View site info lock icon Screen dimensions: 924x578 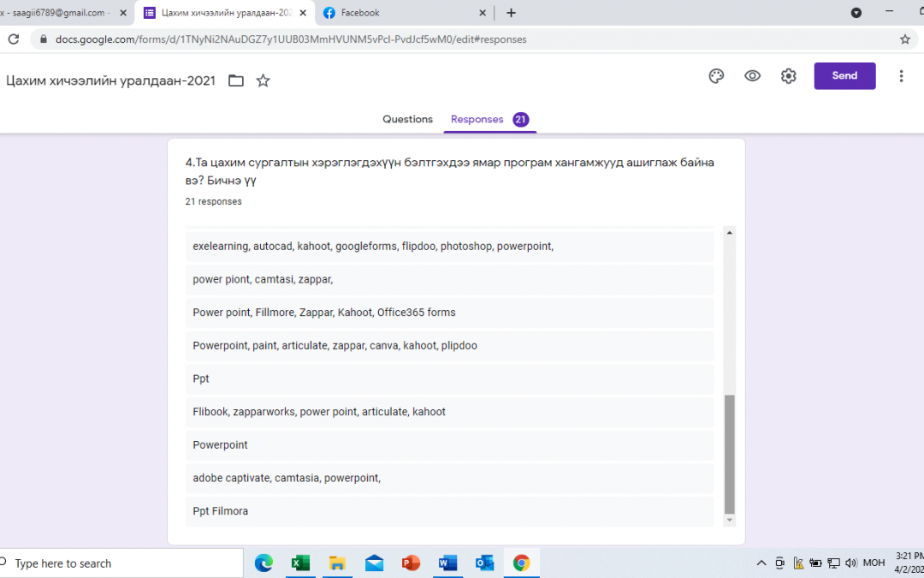(x=43, y=39)
